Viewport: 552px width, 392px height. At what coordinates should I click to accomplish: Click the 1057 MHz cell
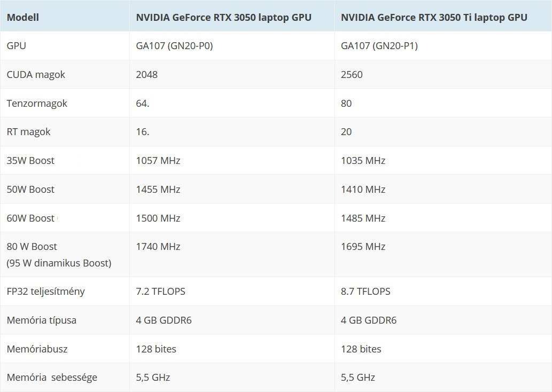click(x=158, y=161)
